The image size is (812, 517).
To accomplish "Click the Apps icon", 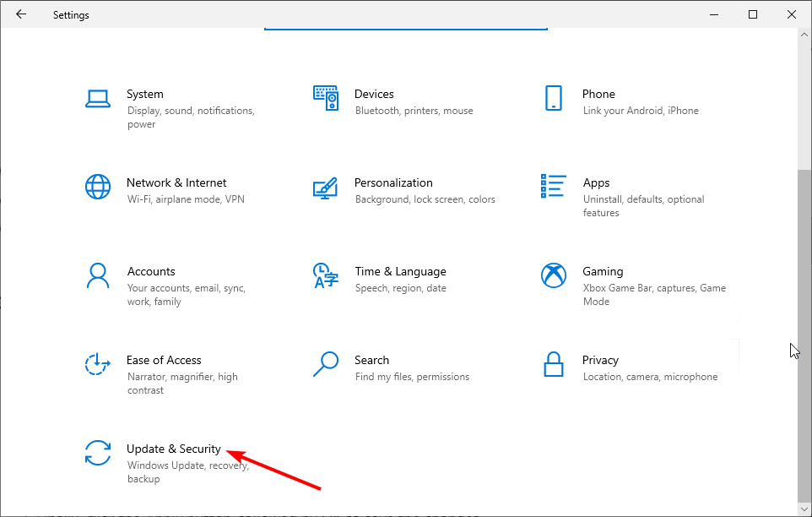I will (553, 187).
